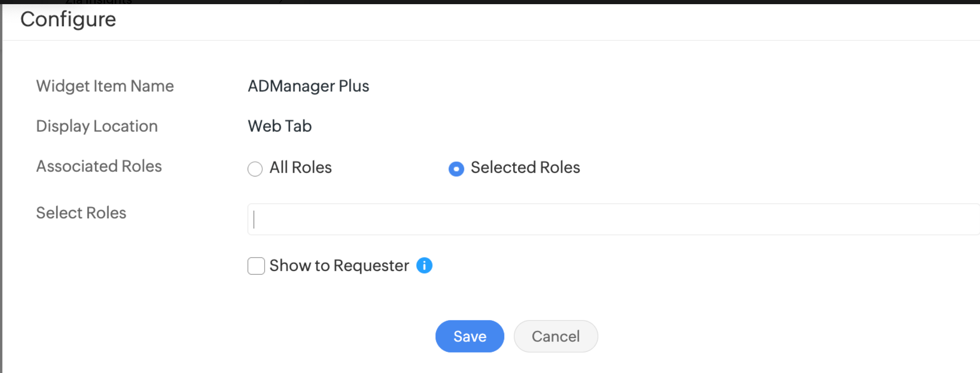This screenshot has width=980, height=373.
Task: Click the 'Selected Roles' option text
Action: pos(525,167)
